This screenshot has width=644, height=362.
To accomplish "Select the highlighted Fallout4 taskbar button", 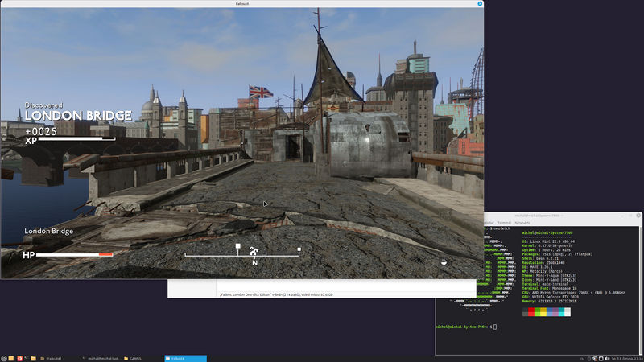I will click(185, 358).
